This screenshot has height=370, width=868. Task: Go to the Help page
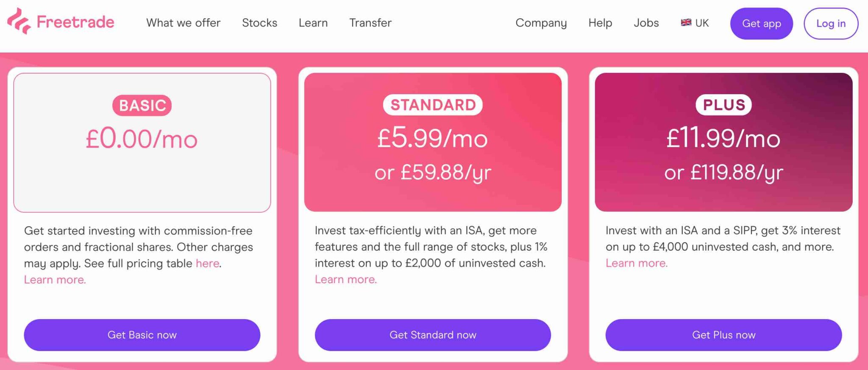click(x=600, y=23)
